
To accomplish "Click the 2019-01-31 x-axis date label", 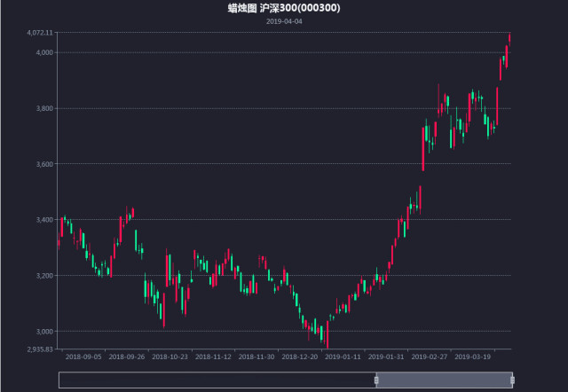I will pos(387,357).
